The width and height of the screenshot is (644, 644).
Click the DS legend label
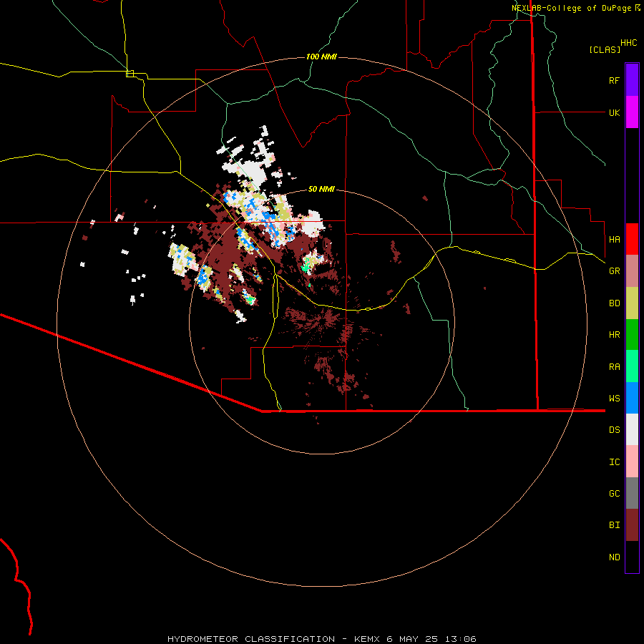(614, 429)
